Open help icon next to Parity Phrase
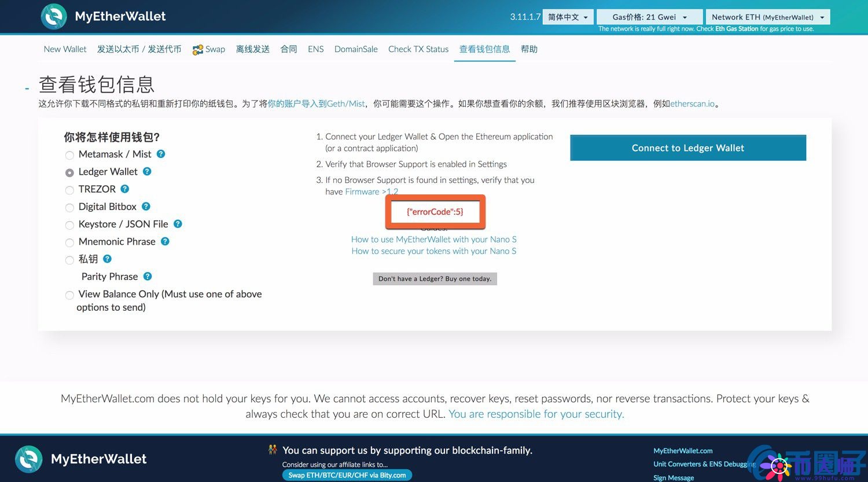This screenshot has width=868, height=482. (x=148, y=277)
